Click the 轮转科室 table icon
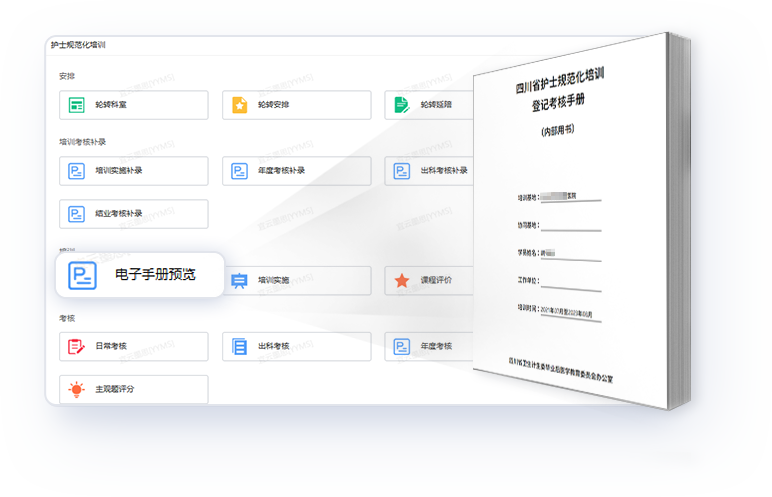Viewport: 772px width, 497px height. [76, 105]
